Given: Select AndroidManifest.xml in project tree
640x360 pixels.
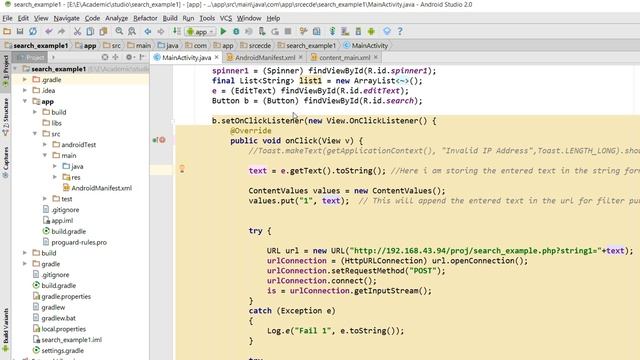Looking at the screenshot, I should click(x=97, y=188).
